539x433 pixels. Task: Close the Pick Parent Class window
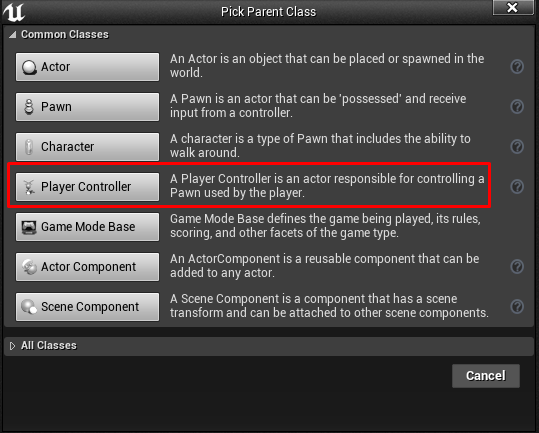pos(512,8)
